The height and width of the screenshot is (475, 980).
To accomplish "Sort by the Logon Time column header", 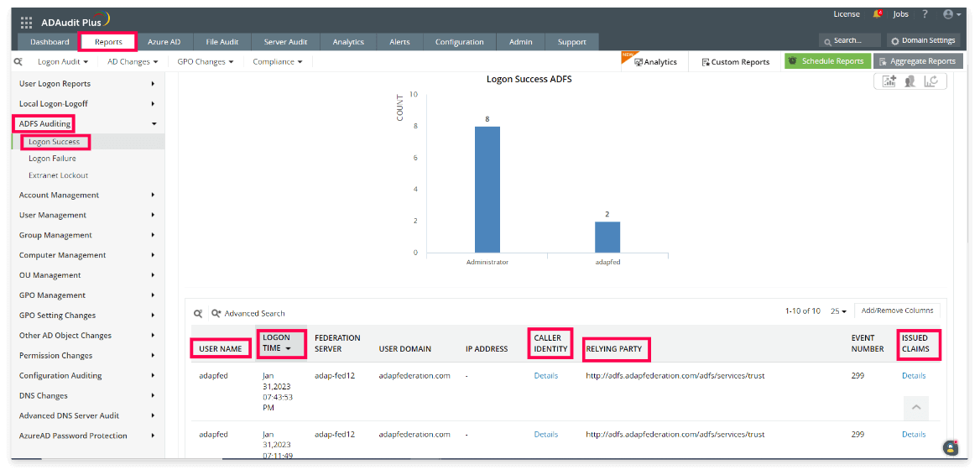I will coord(281,343).
